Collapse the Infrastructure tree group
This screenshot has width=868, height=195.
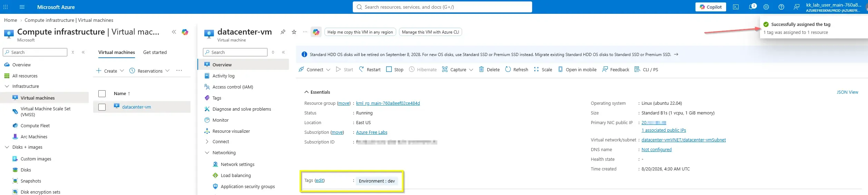(x=7, y=86)
